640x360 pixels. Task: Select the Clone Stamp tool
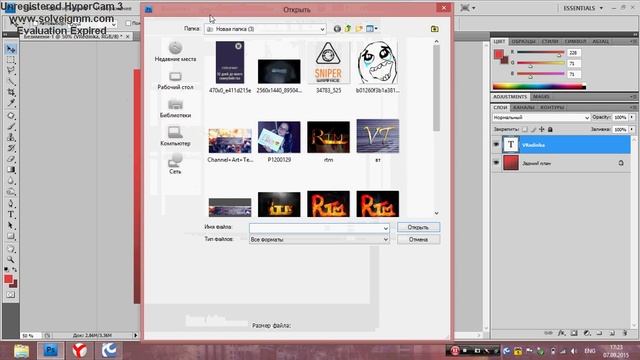click(11, 137)
